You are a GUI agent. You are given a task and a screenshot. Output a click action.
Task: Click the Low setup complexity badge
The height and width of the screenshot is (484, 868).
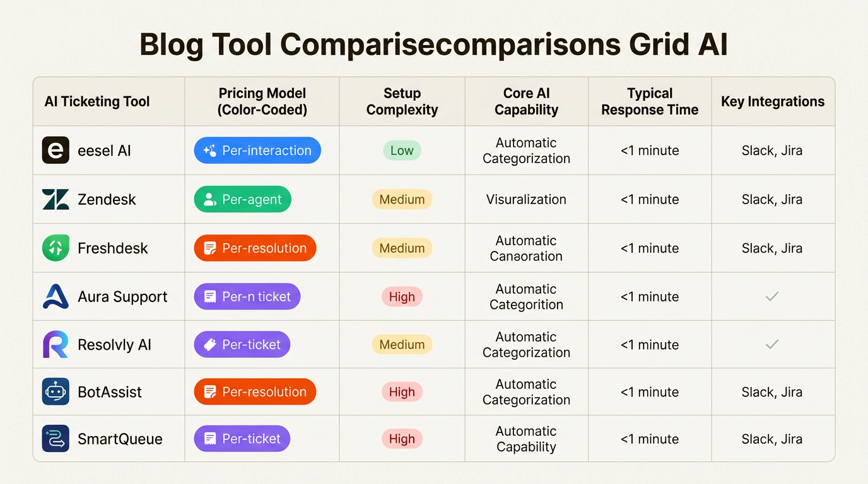point(402,151)
